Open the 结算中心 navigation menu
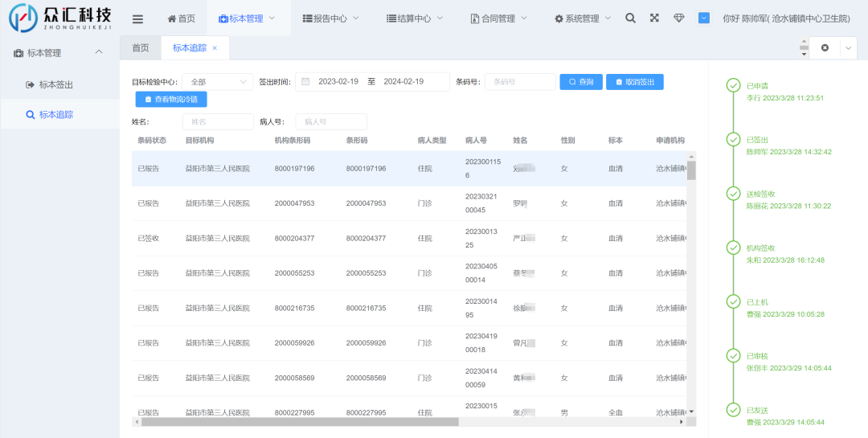The width and height of the screenshot is (868, 438). click(x=415, y=18)
